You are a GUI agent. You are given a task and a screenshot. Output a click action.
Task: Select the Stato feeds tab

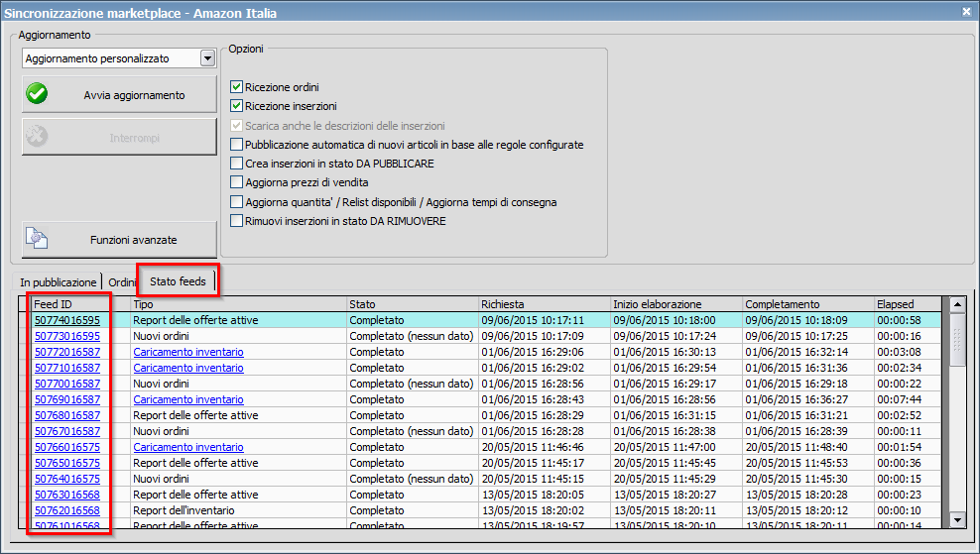(x=179, y=281)
